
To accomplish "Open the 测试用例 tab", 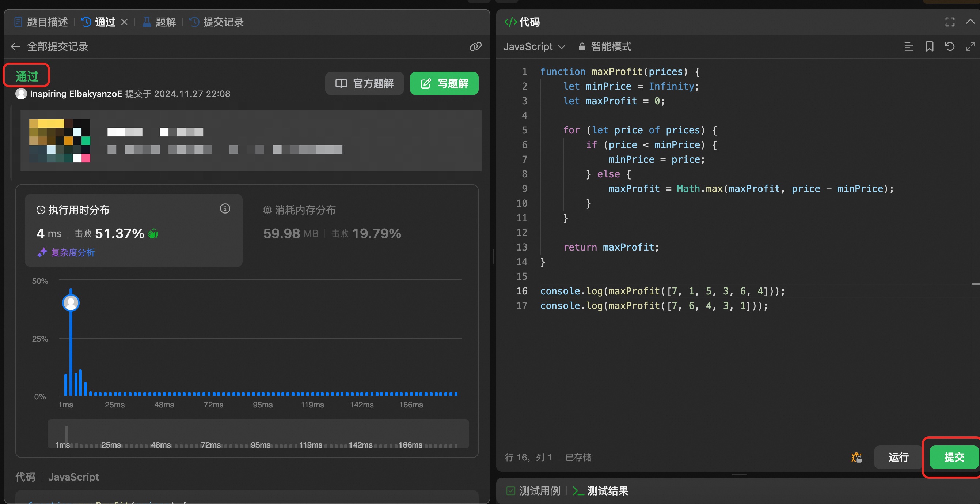I will click(x=533, y=491).
